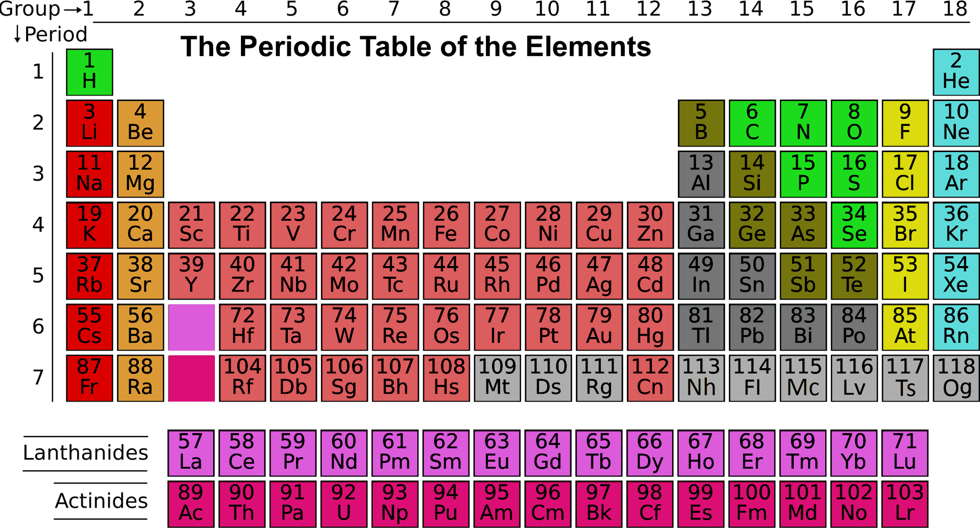The width and height of the screenshot is (980, 528).
Task: Select the Krypton (36 Kr) cell
Action: (x=956, y=225)
